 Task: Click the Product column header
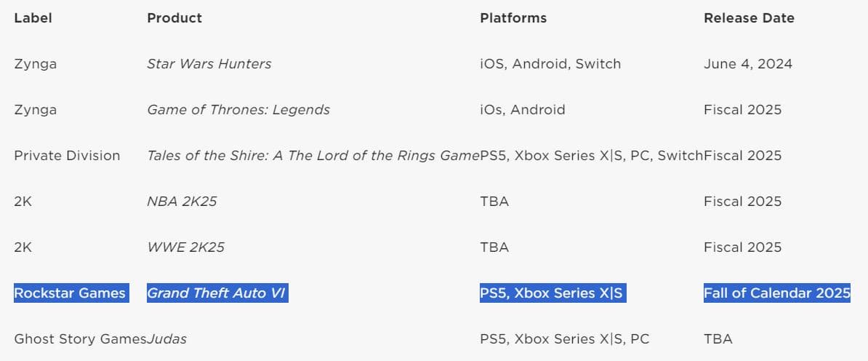tap(174, 17)
